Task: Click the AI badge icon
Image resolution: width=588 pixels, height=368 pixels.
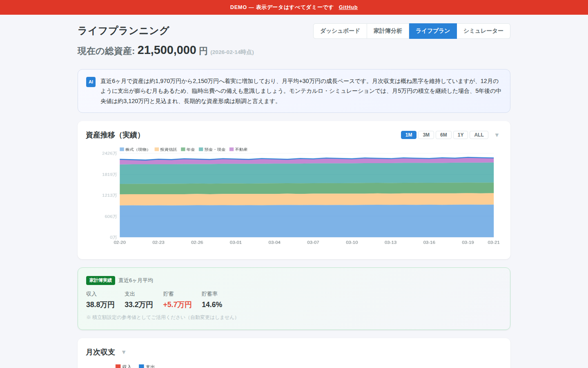Action: (x=91, y=82)
